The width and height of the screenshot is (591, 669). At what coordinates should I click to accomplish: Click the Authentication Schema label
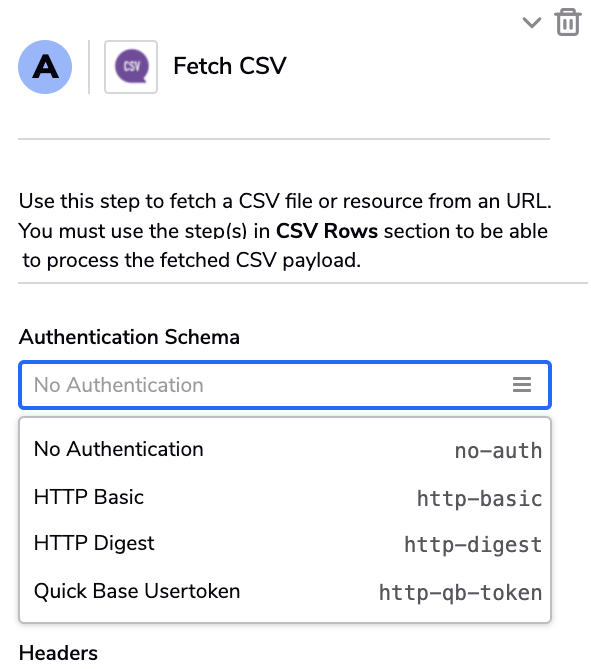129,337
